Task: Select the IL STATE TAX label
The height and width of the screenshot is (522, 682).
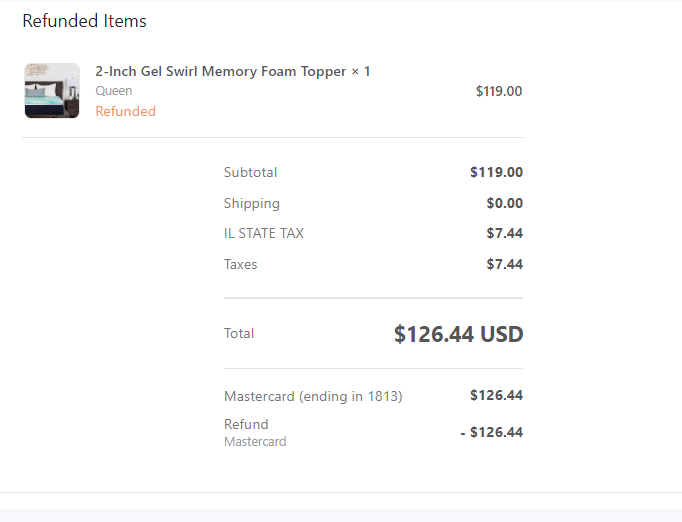Action: tap(264, 233)
